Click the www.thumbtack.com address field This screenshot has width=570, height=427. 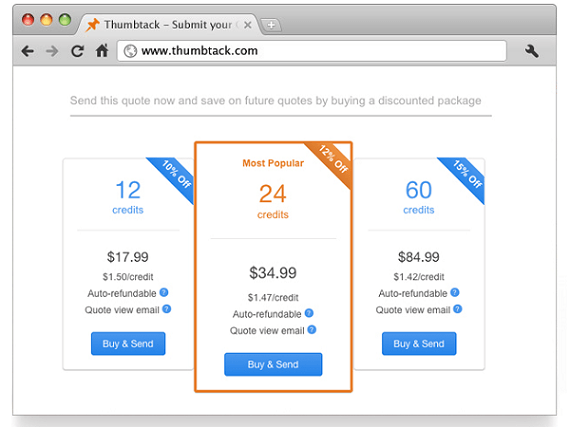[312, 51]
